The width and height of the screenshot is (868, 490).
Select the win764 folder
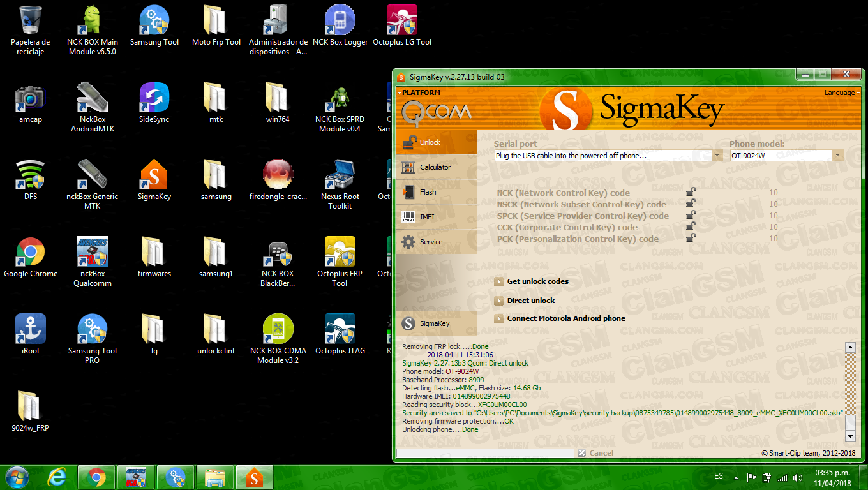278,103
